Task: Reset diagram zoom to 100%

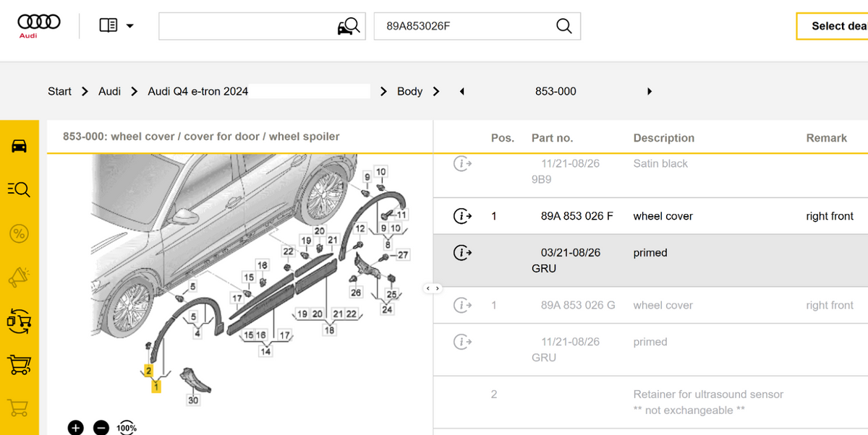Action: tap(127, 427)
